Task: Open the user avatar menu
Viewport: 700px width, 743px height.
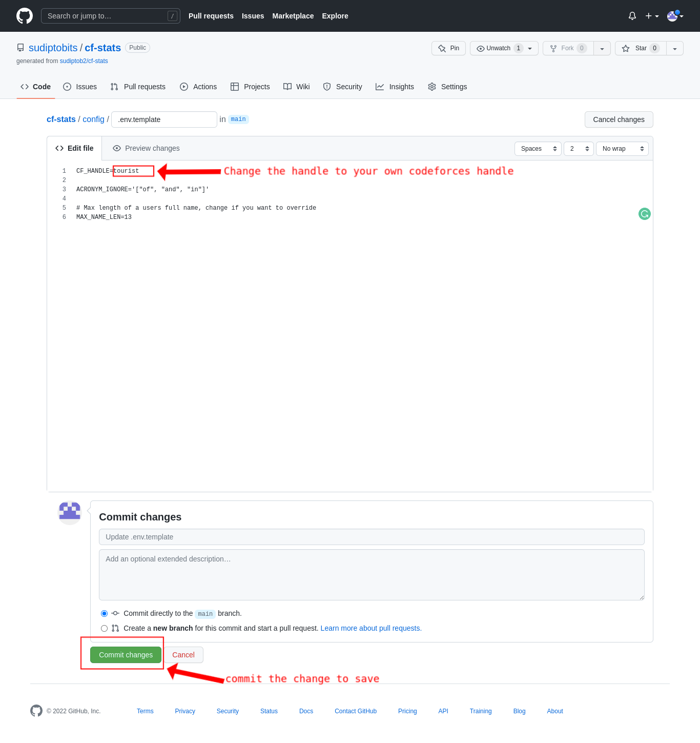Action: pos(675,16)
